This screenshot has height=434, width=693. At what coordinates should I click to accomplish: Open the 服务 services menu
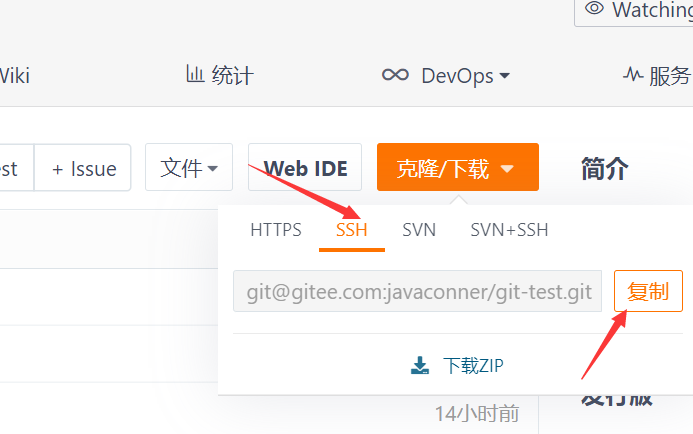tap(658, 76)
